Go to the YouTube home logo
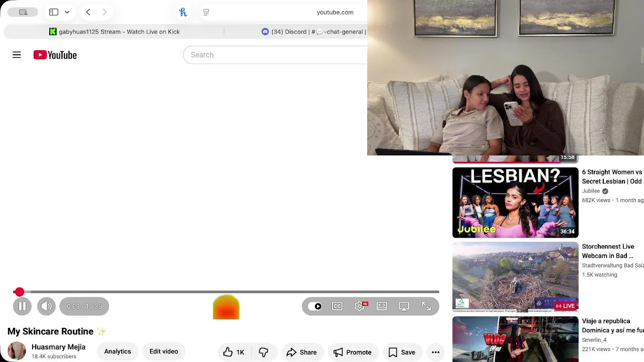The width and height of the screenshot is (644, 362). click(55, 55)
